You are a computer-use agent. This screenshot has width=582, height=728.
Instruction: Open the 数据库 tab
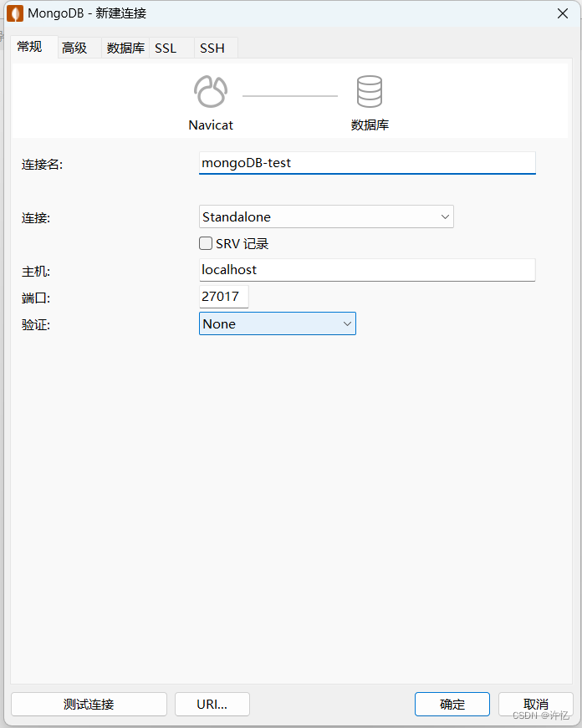pyautogui.click(x=125, y=48)
